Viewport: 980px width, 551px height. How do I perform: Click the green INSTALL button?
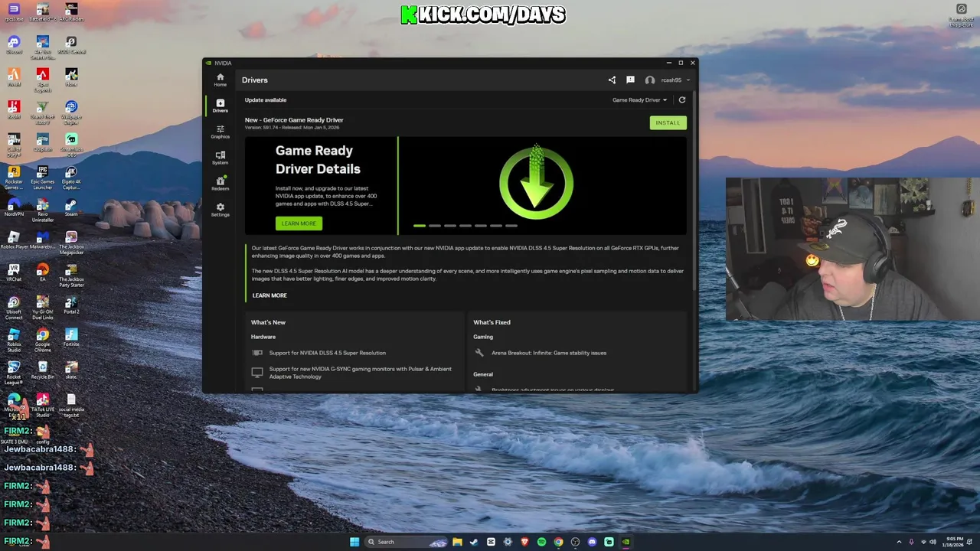(668, 122)
